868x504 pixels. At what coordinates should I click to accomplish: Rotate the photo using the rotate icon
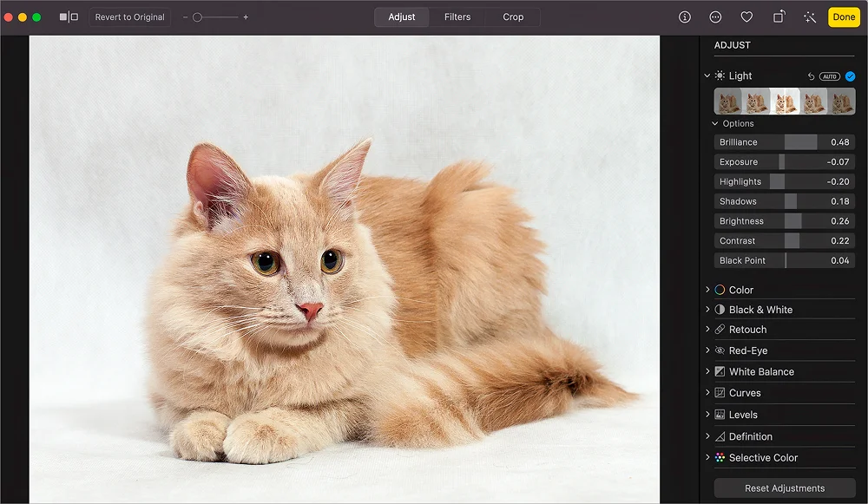(x=779, y=17)
